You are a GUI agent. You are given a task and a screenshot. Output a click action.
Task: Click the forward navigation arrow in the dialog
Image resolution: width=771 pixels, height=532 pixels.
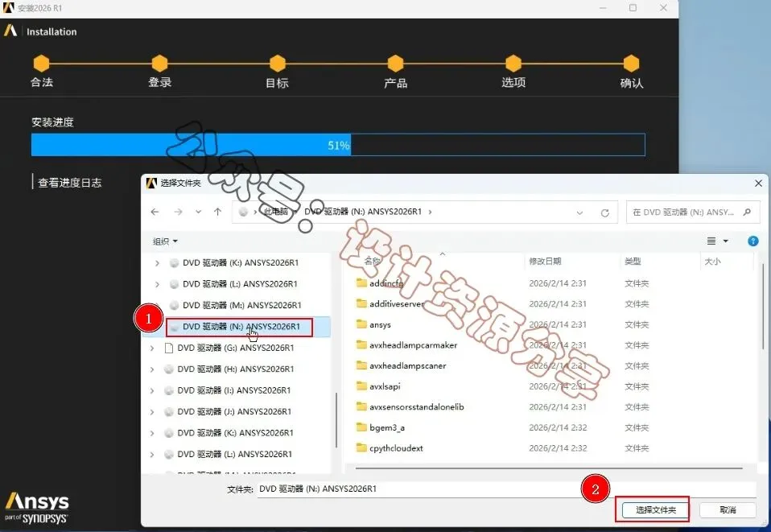click(x=178, y=212)
